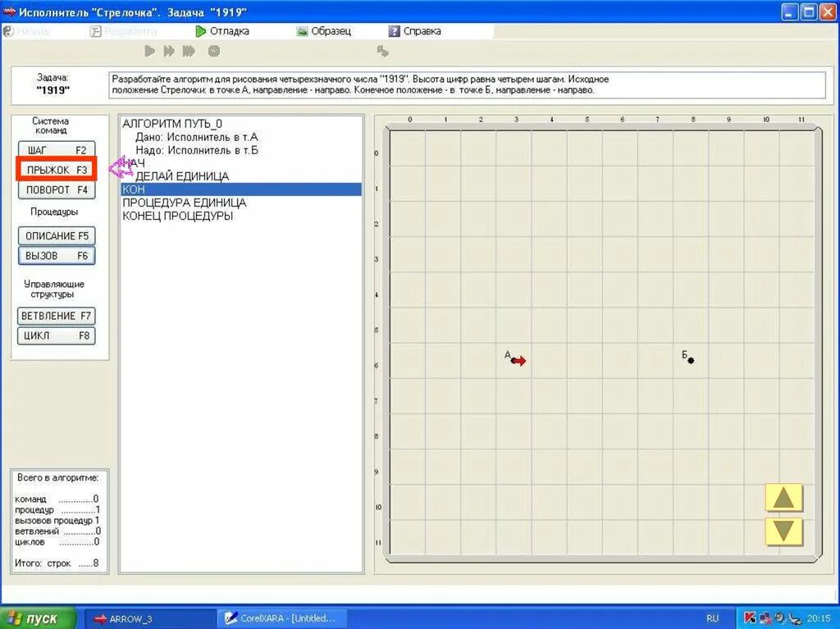Switch to CorelXARA window in the taskbar

click(x=282, y=618)
